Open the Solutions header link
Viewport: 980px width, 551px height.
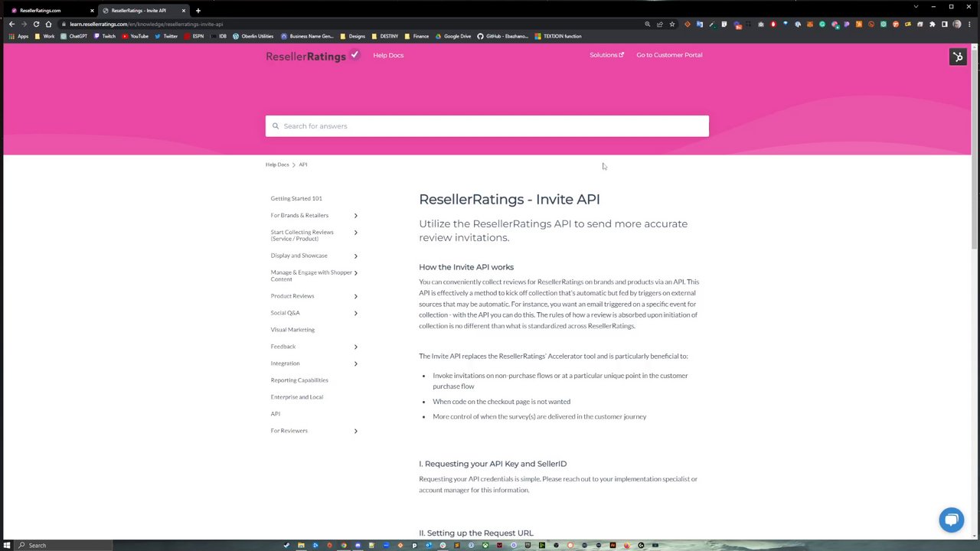606,55
